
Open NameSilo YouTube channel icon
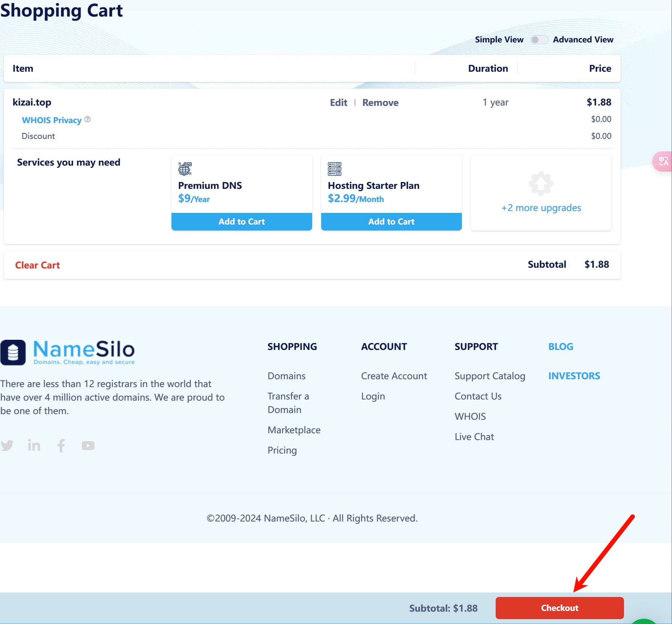[x=88, y=446]
